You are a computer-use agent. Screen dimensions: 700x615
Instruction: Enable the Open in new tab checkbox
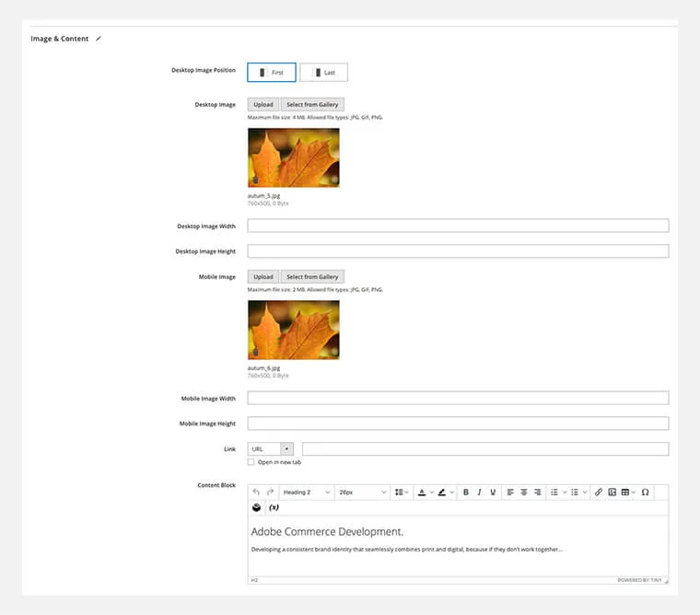pos(251,462)
